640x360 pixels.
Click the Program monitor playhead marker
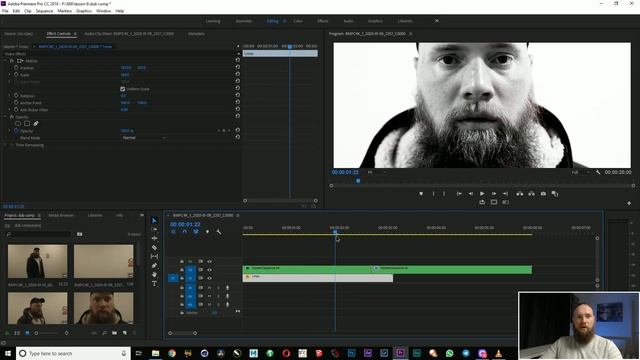358,180
